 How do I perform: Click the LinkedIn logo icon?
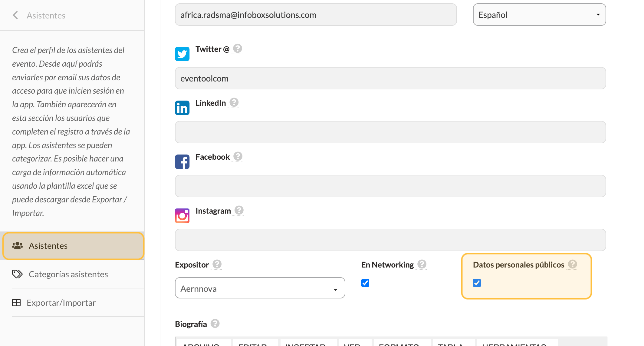pyautogui.click(x=182, y=108)
